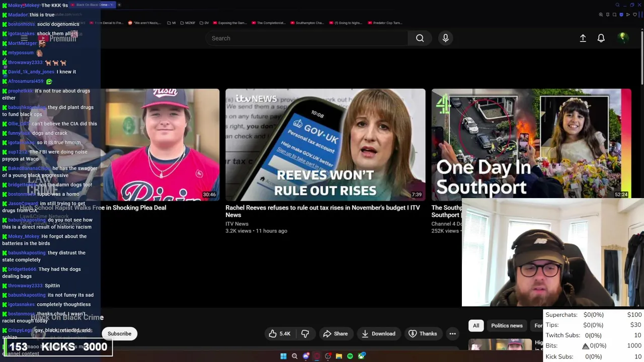Download the current video

click(378, 334)
